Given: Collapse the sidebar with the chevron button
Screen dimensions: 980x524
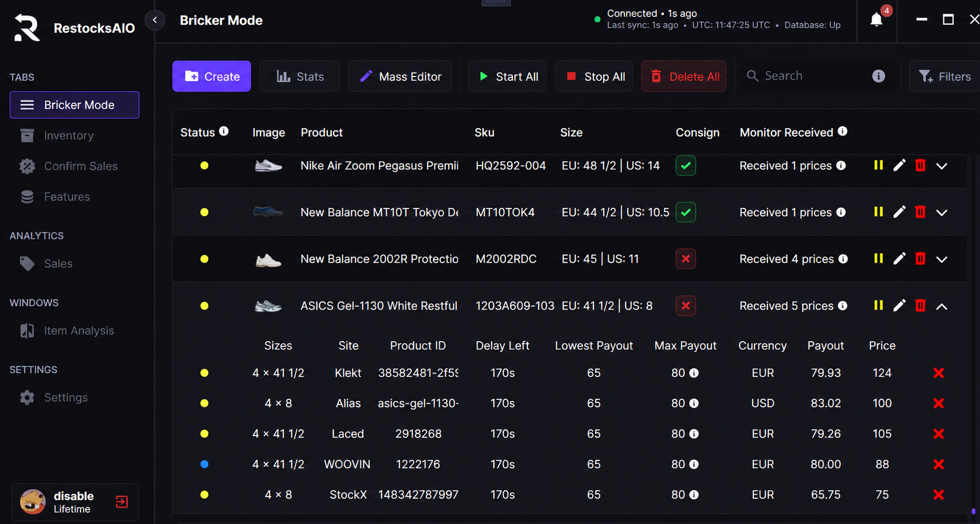Looking at the screenshot, I should pos(155,20).
